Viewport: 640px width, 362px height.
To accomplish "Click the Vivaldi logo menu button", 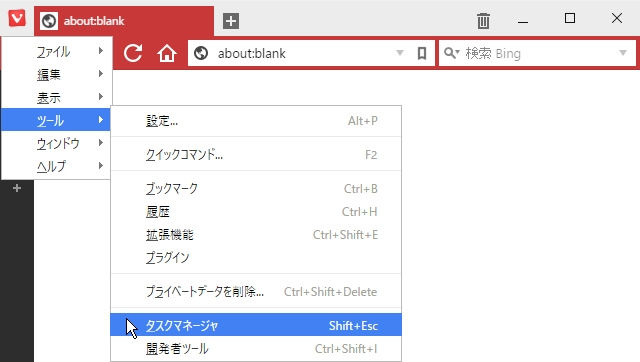I will (x=17, y=18).
